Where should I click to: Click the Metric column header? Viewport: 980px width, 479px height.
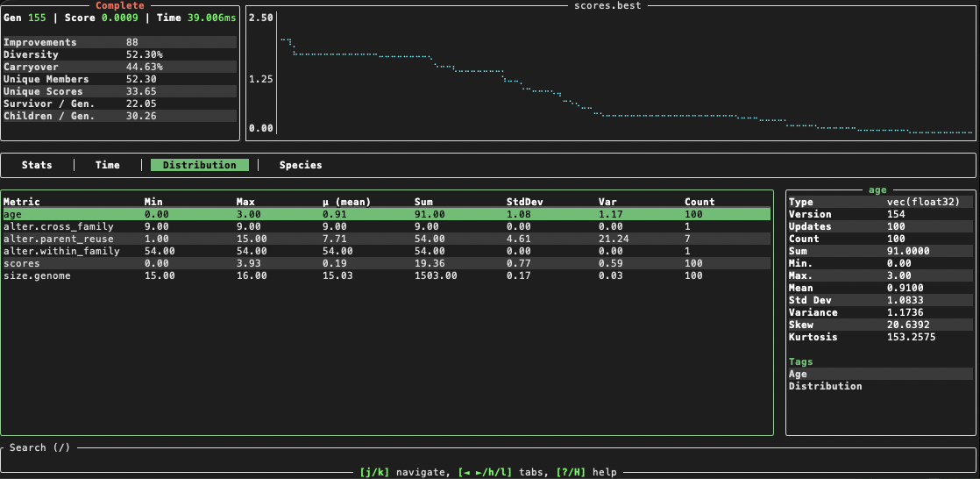22,202
